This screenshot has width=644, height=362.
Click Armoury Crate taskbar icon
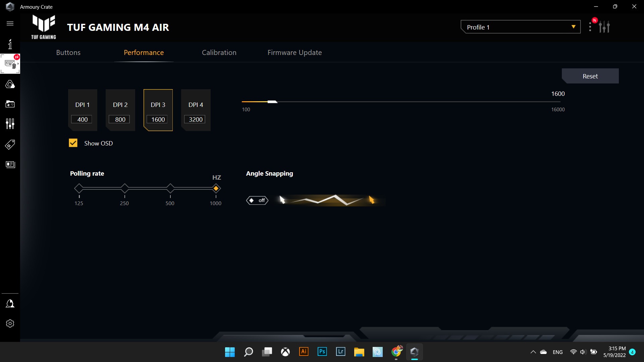click(415, 352)
